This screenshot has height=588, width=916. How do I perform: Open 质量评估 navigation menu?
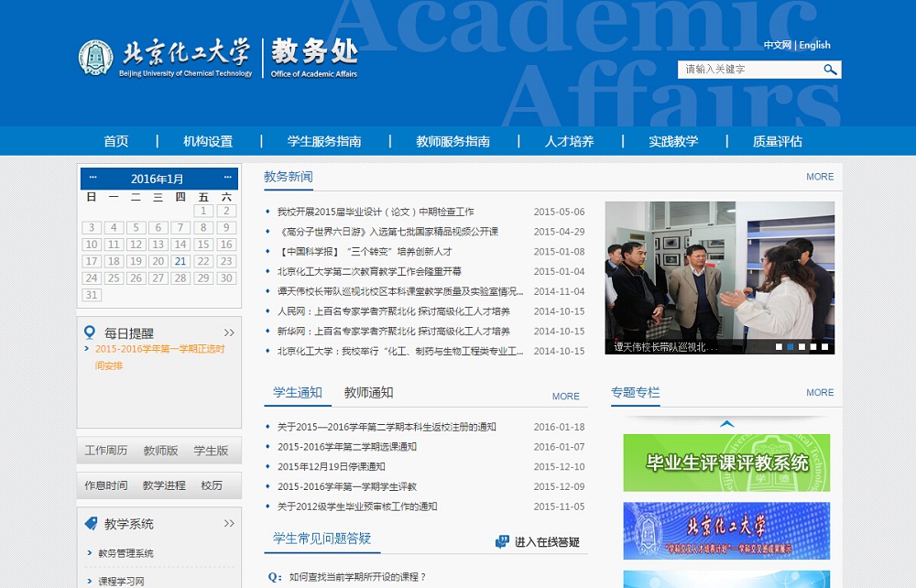point(777,141)
